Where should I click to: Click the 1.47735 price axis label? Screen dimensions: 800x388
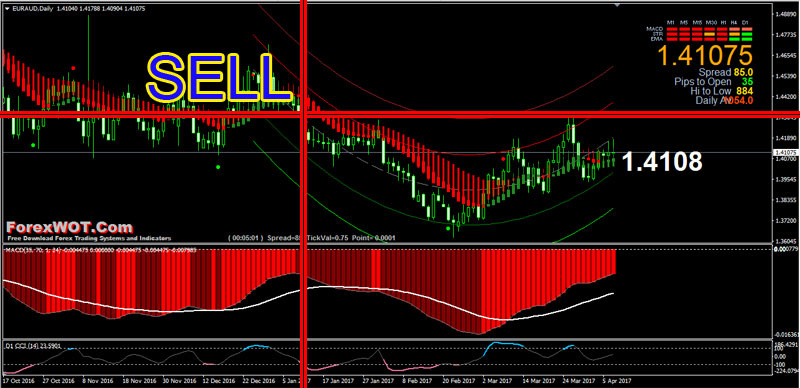pos(787,35)
